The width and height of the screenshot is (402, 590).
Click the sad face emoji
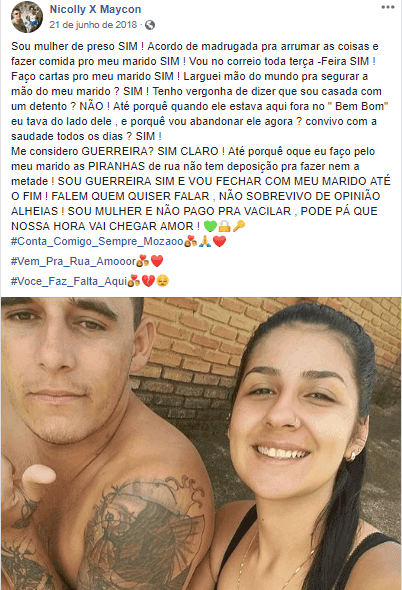click(163, 281)
